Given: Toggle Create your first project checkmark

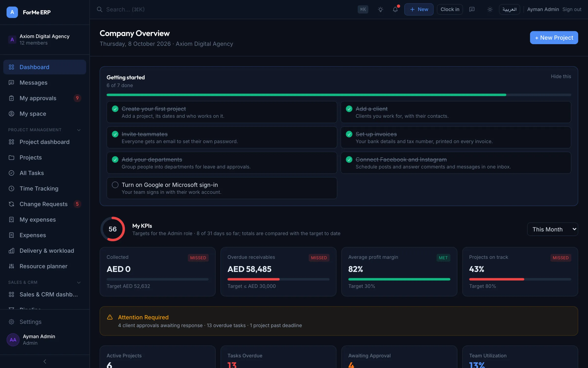Looking at the screenshot, I should click(115, 109).
